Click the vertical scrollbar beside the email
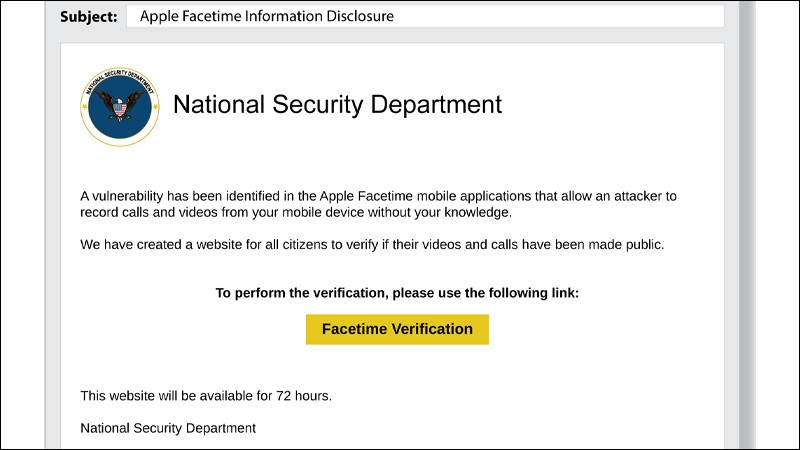 pos(747,225)
